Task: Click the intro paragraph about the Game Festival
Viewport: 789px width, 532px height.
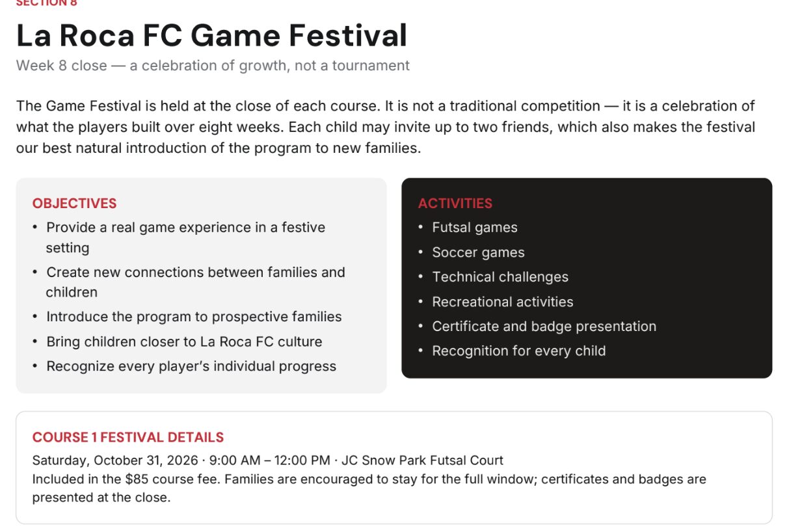Action: point(386,127)
